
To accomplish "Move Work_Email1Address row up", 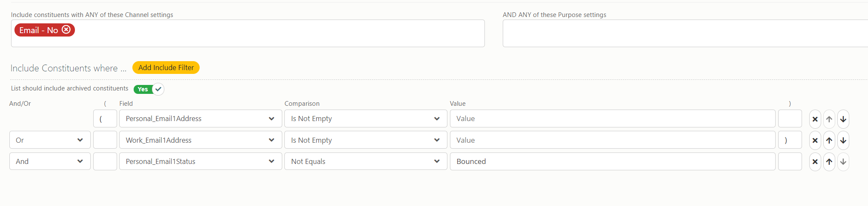I will (829, 140).
